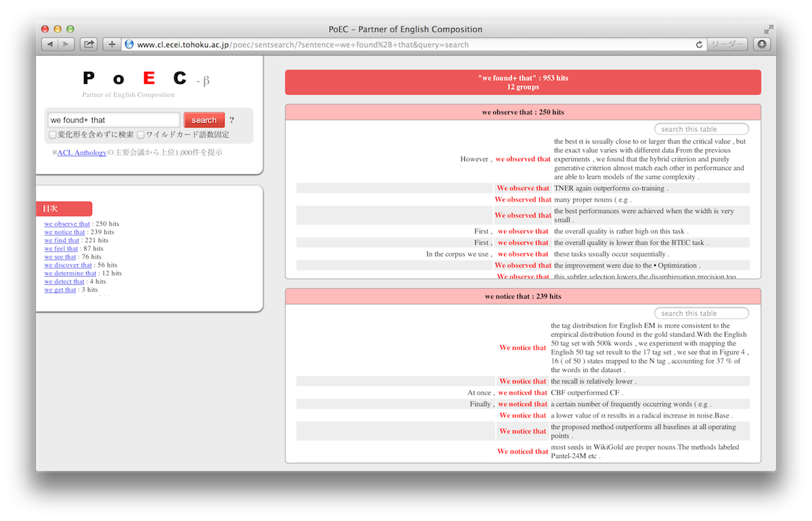Click the 目次 contents header tab
812x521 pixels.
pos(64,209)
